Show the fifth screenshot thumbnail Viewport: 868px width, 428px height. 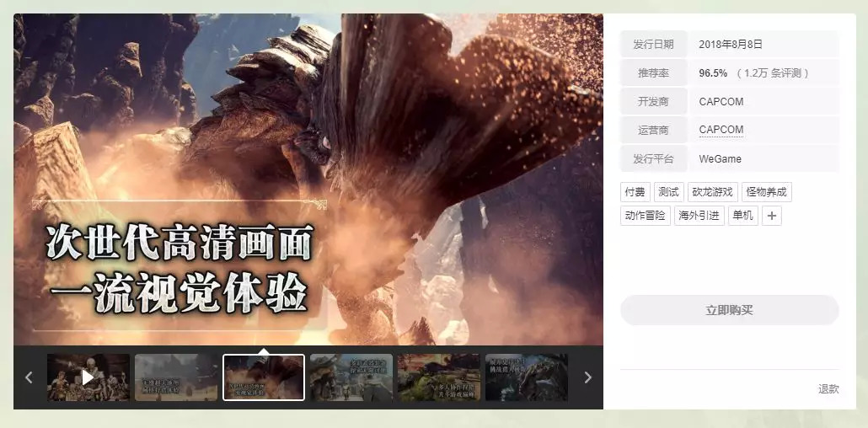pos(438,377)
